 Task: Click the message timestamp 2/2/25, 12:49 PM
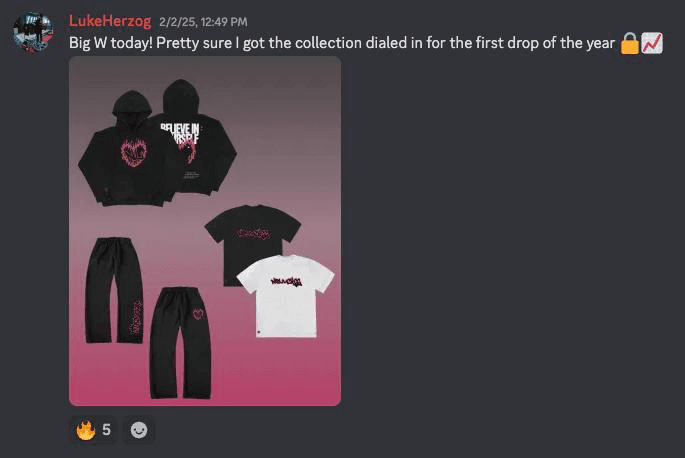[x=203, y=22]
